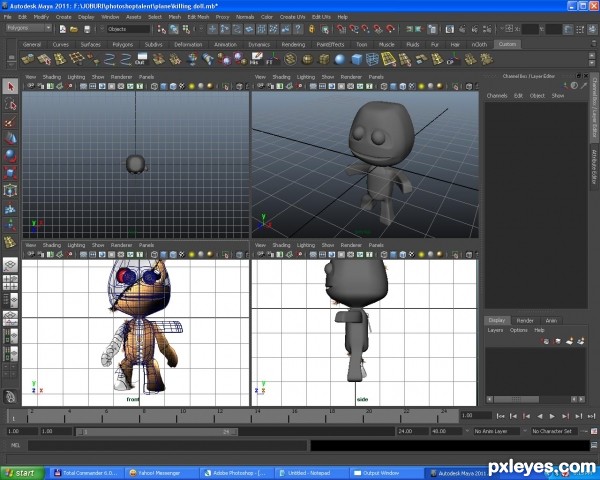
Task: Click the Select by component type icon
Action: [186, 29]
